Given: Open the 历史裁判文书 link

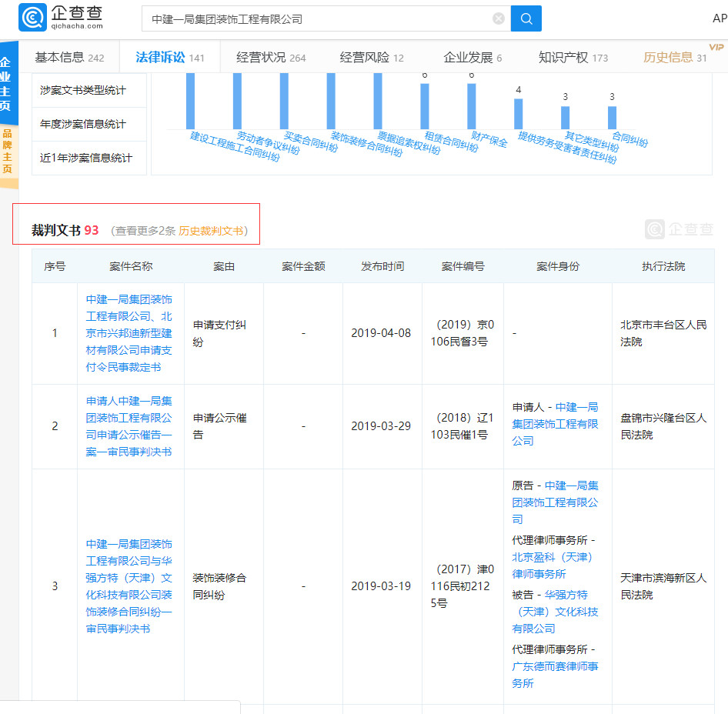Looking at the screenshot, I should (x=211, y=231).
